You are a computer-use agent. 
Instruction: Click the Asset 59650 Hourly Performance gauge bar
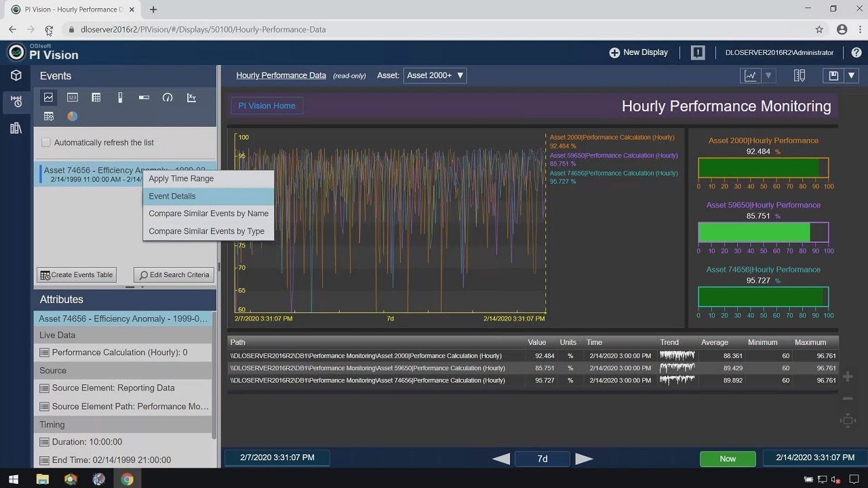(x=763, y=232)
